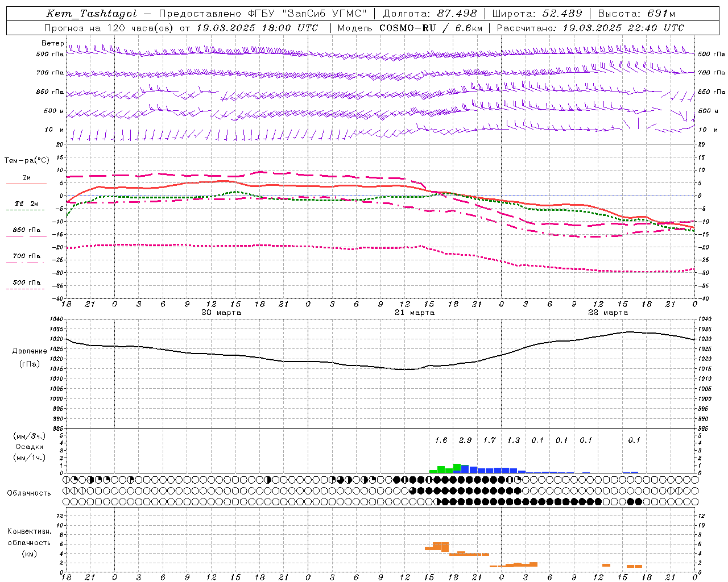Click the '(мм/3ч.)' precipitation unit label
The height and width of the screenshot is (582, 728).
click(x=30, y=436)
